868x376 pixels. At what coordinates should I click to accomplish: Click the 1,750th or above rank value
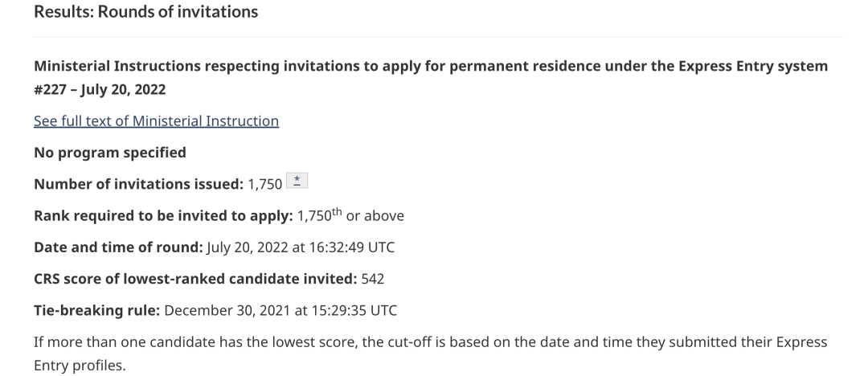pos(351,215)
